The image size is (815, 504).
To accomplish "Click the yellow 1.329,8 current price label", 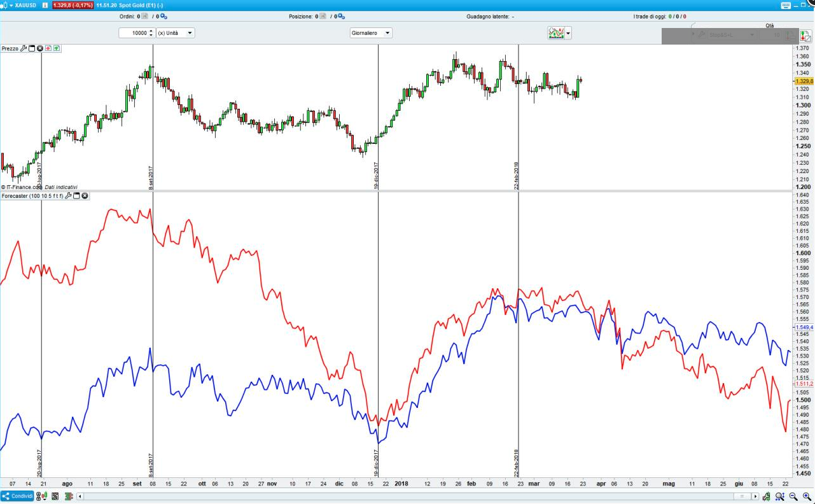I will tap(804, 81).
